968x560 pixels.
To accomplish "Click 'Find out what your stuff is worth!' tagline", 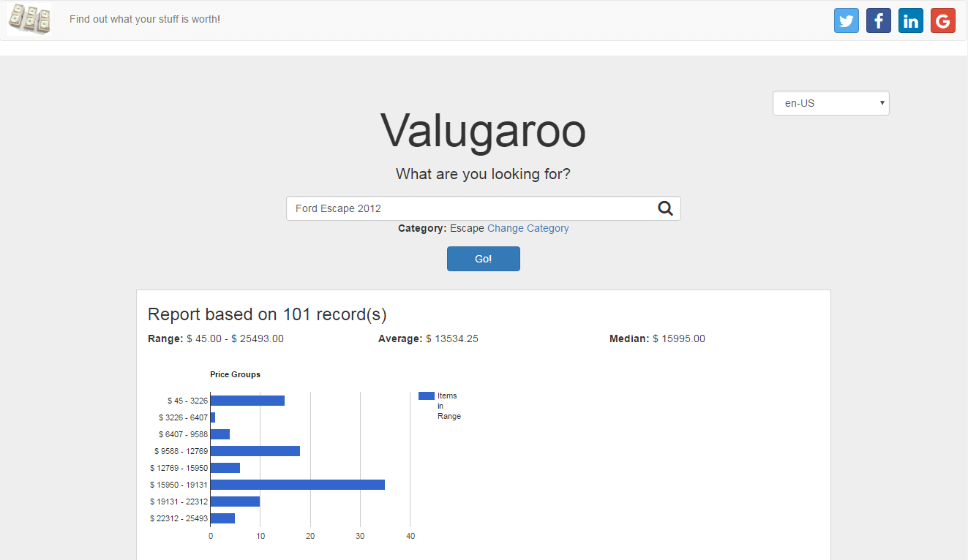I will (145, 19).
